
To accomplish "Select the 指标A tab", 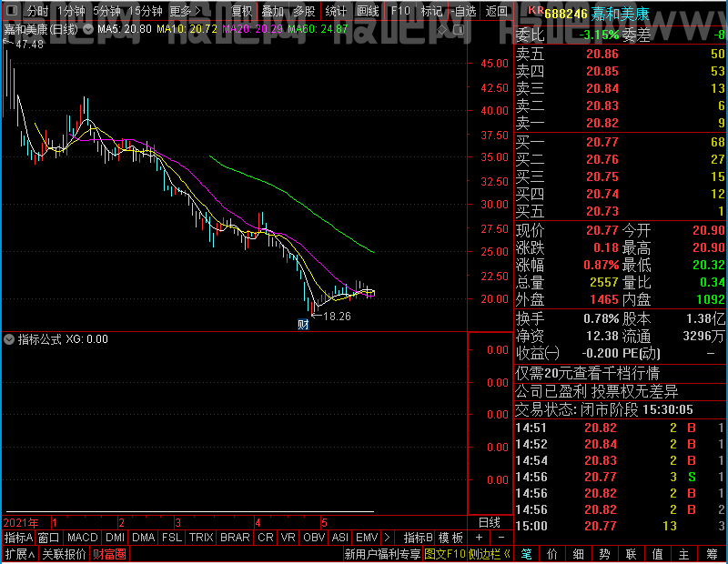I will 18,538.
